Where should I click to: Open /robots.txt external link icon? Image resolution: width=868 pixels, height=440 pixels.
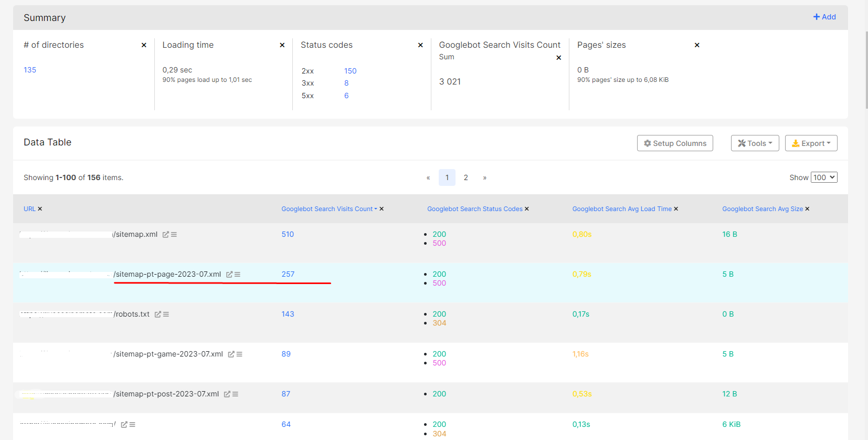click(x=157, y=315)
